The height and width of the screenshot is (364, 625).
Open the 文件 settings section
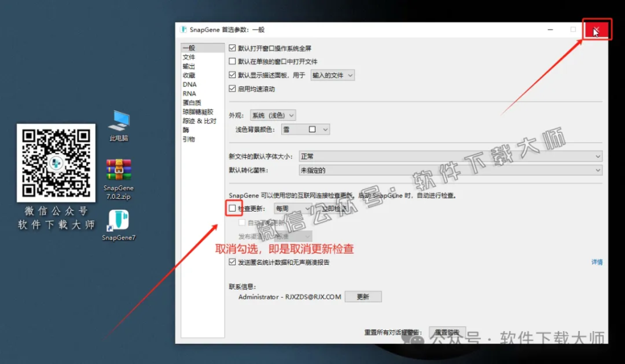click(190, 56)
